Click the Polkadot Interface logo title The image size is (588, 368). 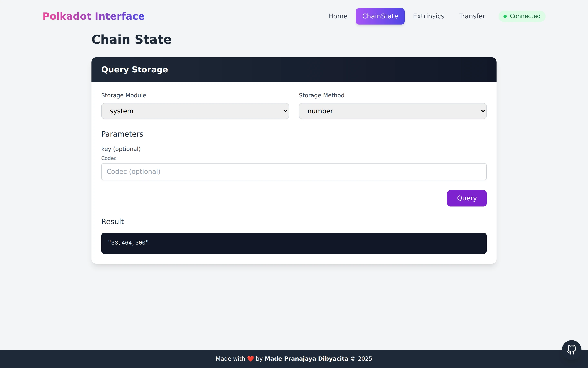click(x=94, y=16)
